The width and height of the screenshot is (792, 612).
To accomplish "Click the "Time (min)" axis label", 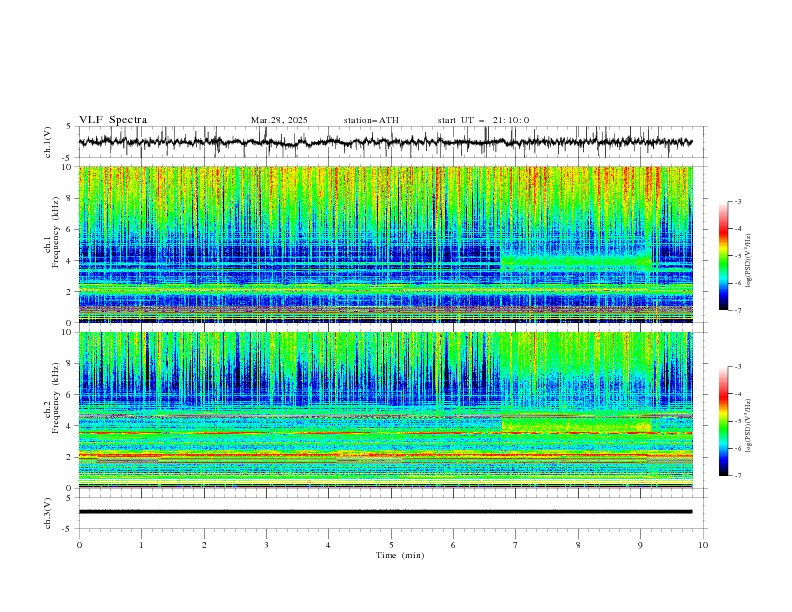I will 400,555.
